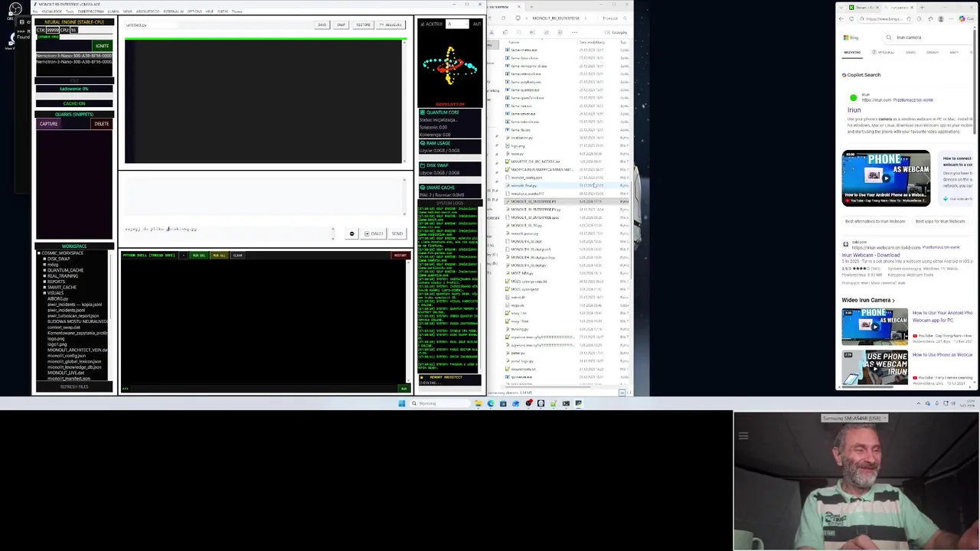Expand the REAL_TRAINING folder node
This screenshot has height=551, width=980.
[x=44, y=275]
